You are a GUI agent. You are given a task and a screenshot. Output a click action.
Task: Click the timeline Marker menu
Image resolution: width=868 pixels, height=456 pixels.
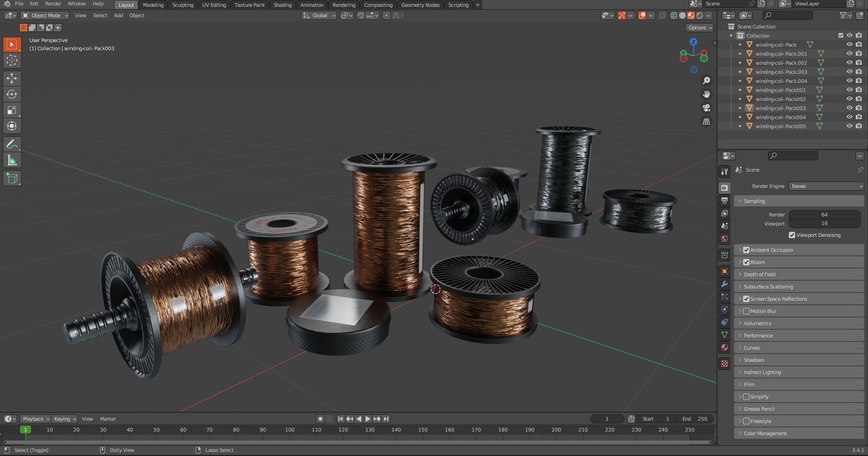(x=108, y=419)
